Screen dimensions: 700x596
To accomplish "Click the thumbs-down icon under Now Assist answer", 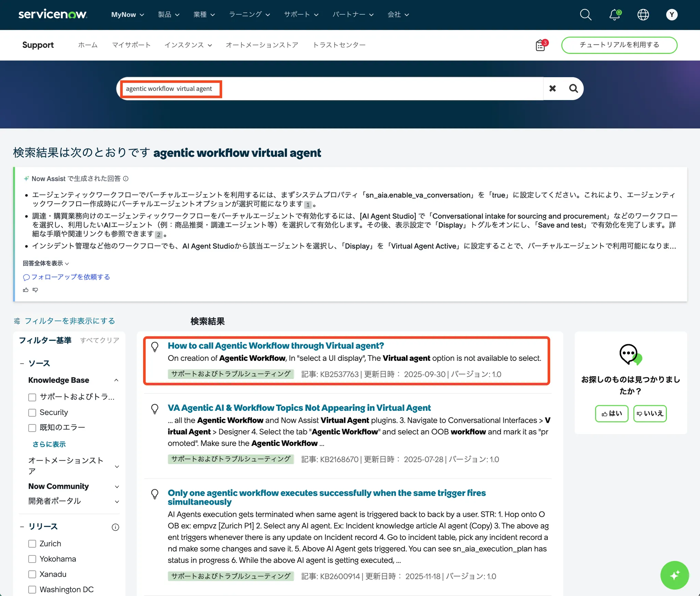I will pos(35,290).
